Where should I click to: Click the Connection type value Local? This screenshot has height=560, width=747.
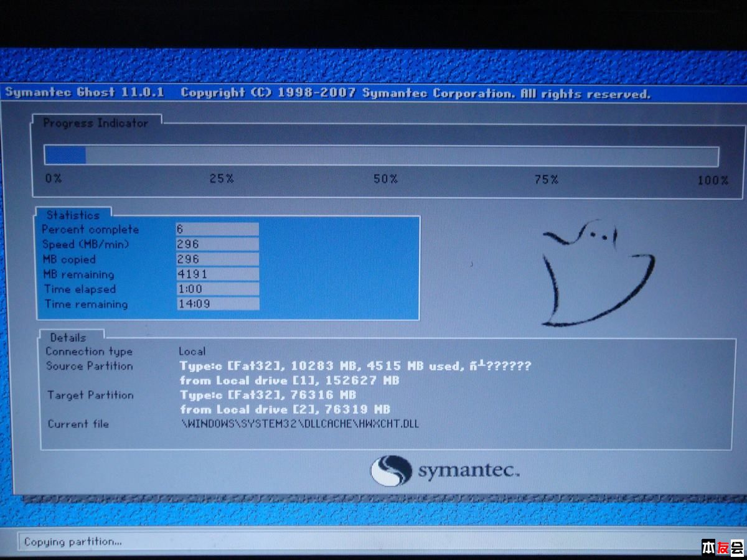point(192,352)
